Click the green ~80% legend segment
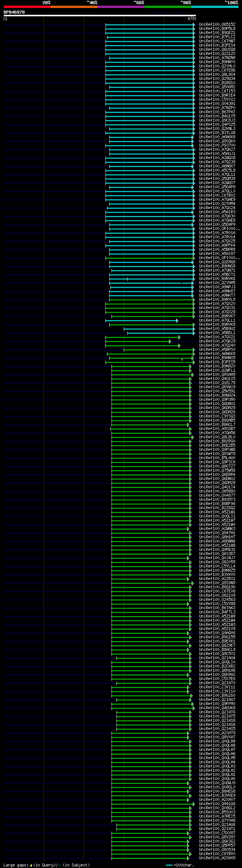 [168, 7]
